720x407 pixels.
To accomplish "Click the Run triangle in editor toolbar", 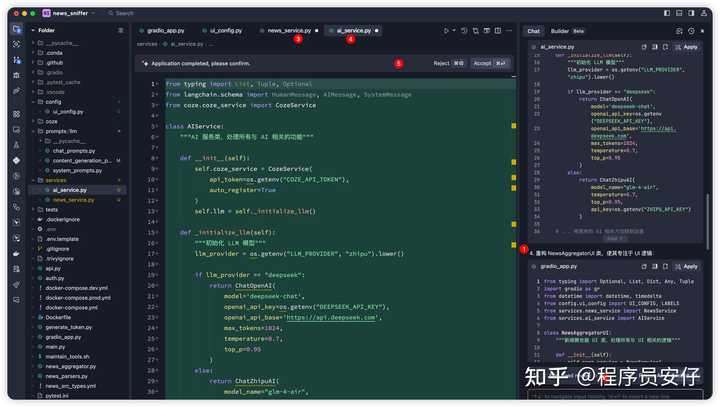I will pyautogui.click(x=447, y=31).
